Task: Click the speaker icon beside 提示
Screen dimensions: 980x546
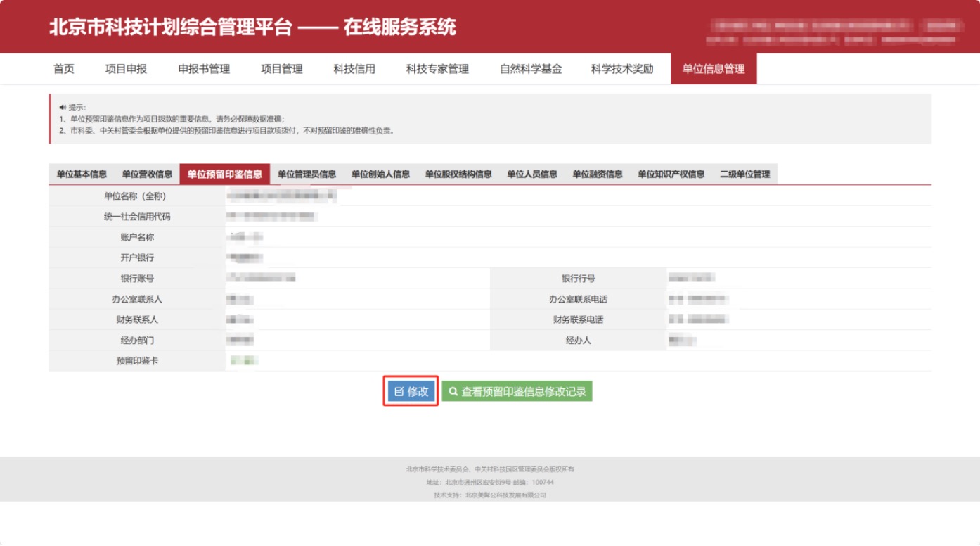Action: click(x=63, y=108)
